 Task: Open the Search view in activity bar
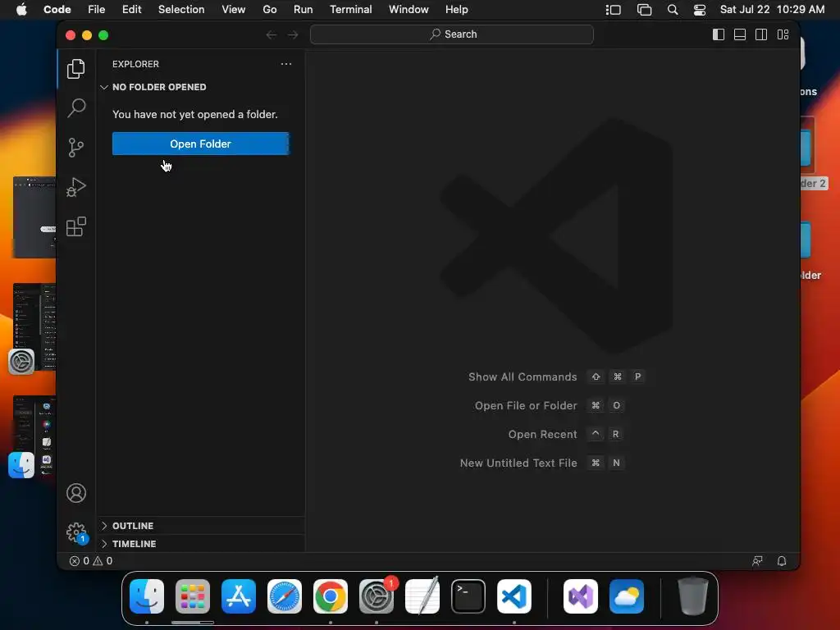pos(76,107)
